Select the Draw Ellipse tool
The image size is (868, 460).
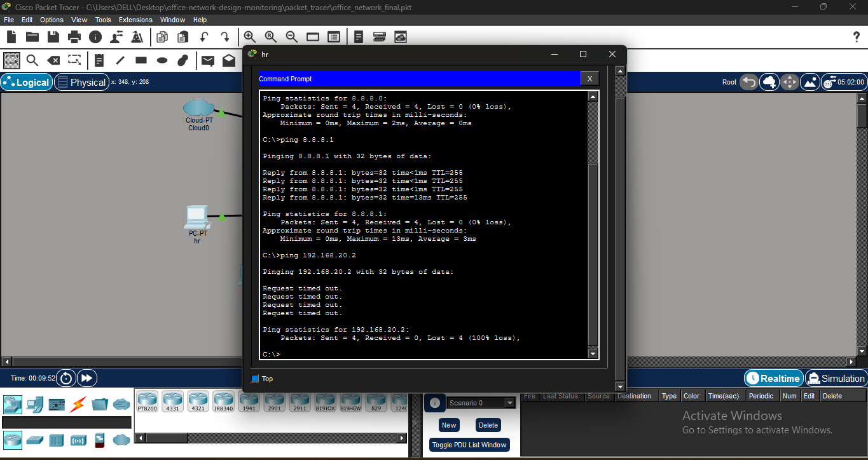click(x=162, y=60)
